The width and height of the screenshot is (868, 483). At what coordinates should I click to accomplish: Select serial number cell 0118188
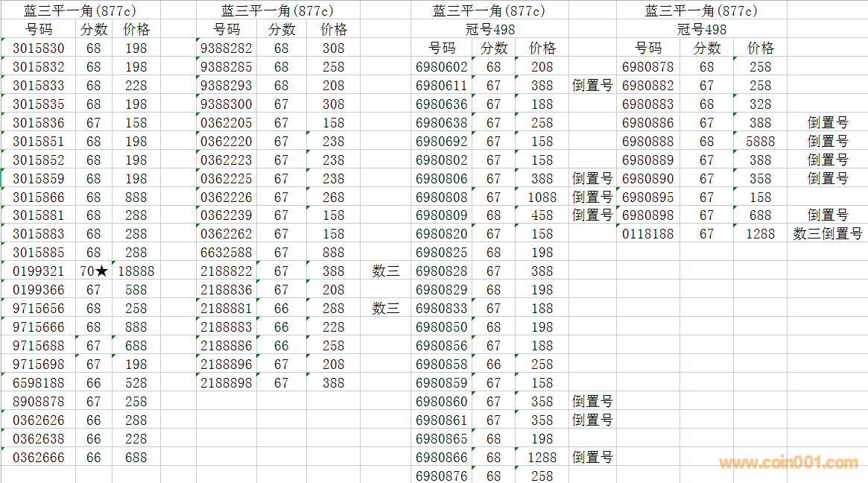(647, 234)
